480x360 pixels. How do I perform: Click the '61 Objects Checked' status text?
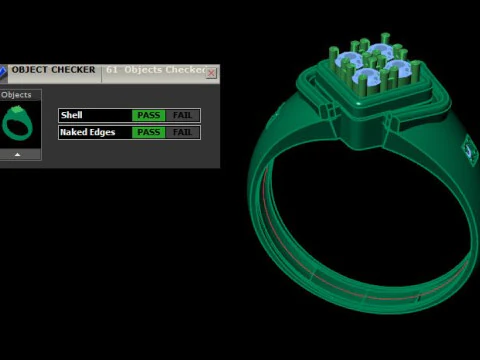[x=156, y=70]
